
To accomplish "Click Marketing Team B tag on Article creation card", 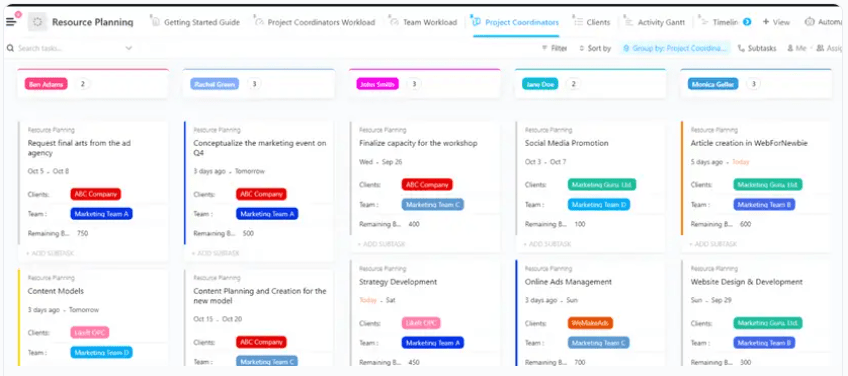I will [764, 205].
